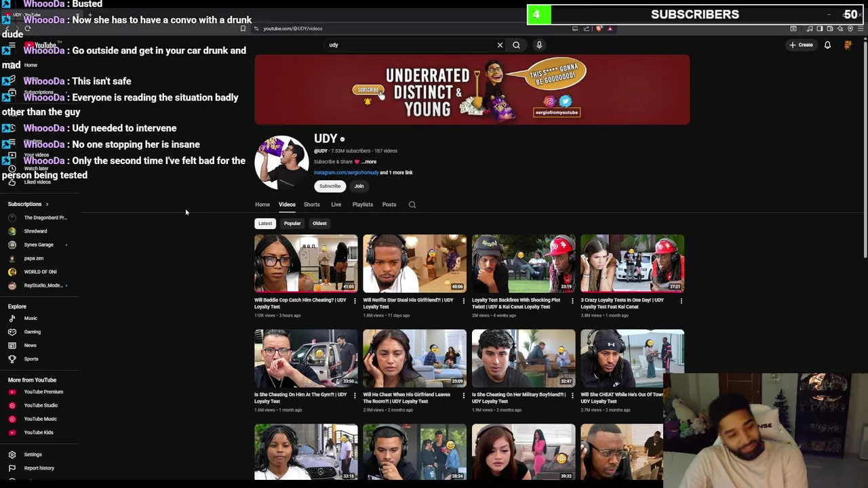The height and width of the screenshot is (488, 868).
Task: Open the Settings gear icon
Action: pyautogui.click(x=12, y=455)
